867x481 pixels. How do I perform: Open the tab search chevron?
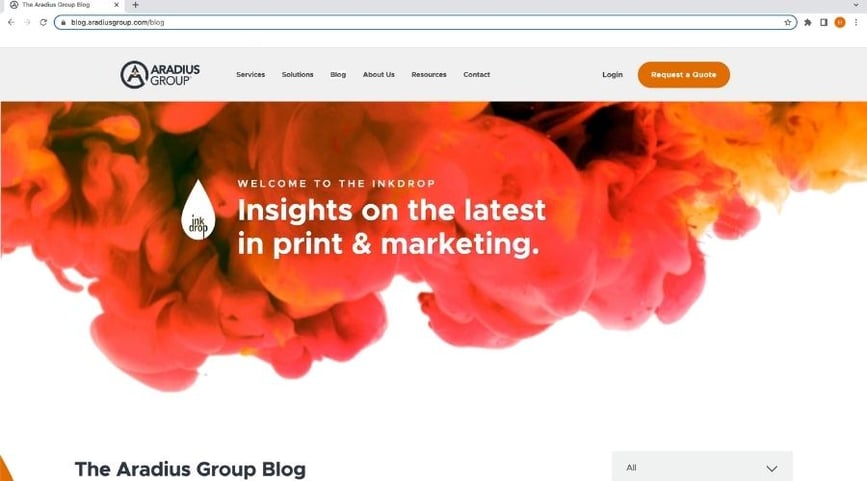tap(856, 5)
